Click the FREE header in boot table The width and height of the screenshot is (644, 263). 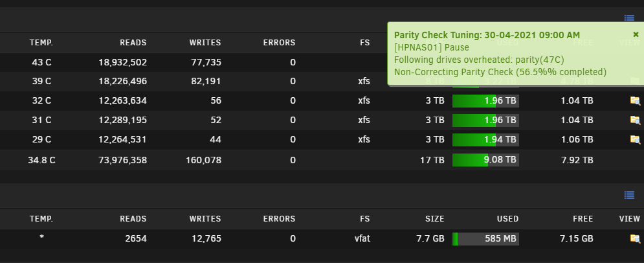coord(583,219)
